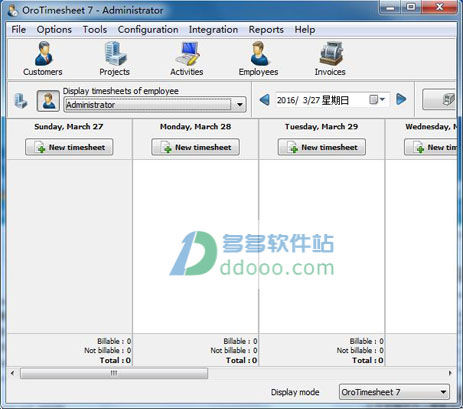Screen dimensions: 463x409
Task: Click the Total : 0 under Sunday column
Action: [x=115, y=360]
